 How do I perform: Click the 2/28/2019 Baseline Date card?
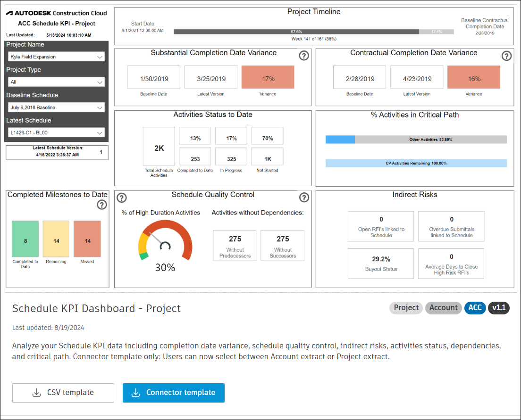[360, 77]
